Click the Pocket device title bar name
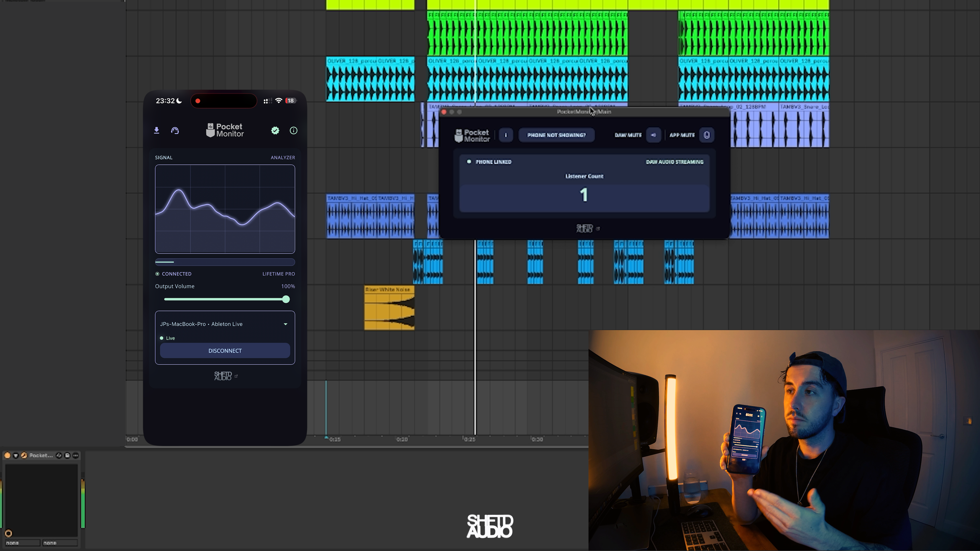This screenshot has height=551, width=980. pos(41,455)
